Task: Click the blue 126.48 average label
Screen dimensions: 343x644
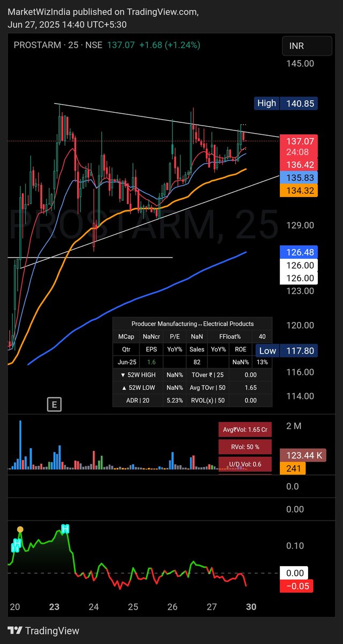Action: (x=299, y=252)
